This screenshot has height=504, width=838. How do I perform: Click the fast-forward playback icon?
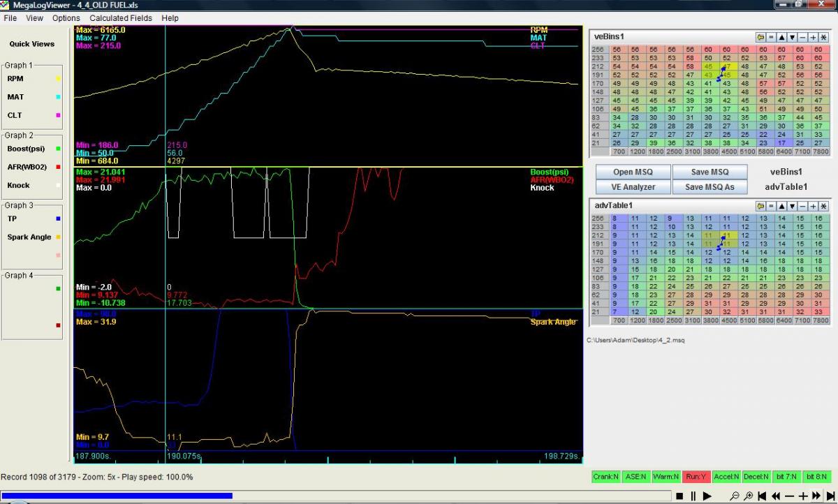click(x=816, y=496)
